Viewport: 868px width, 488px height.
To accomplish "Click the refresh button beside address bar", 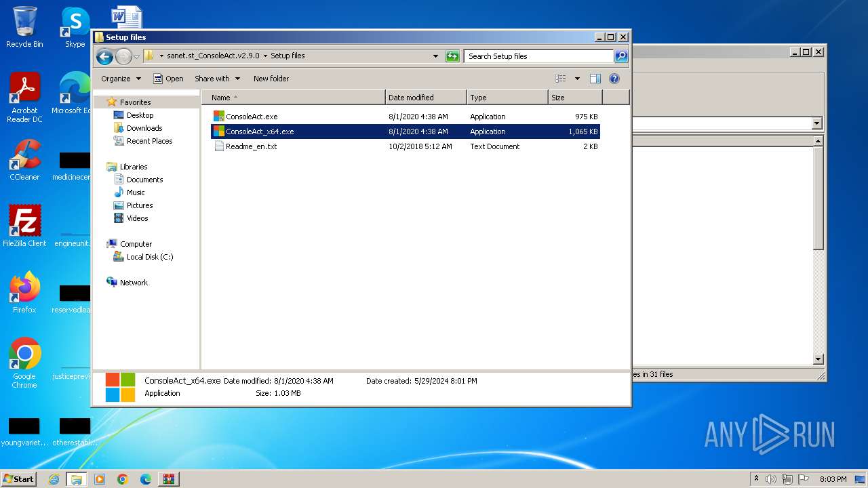I will click(x=452, y=56).
